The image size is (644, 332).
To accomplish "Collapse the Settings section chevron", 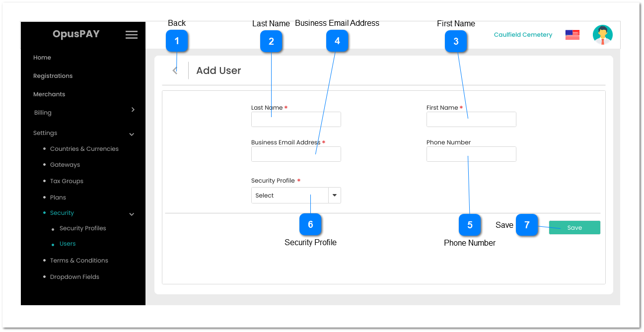I will pyautogui.click(x=132, y=134).
